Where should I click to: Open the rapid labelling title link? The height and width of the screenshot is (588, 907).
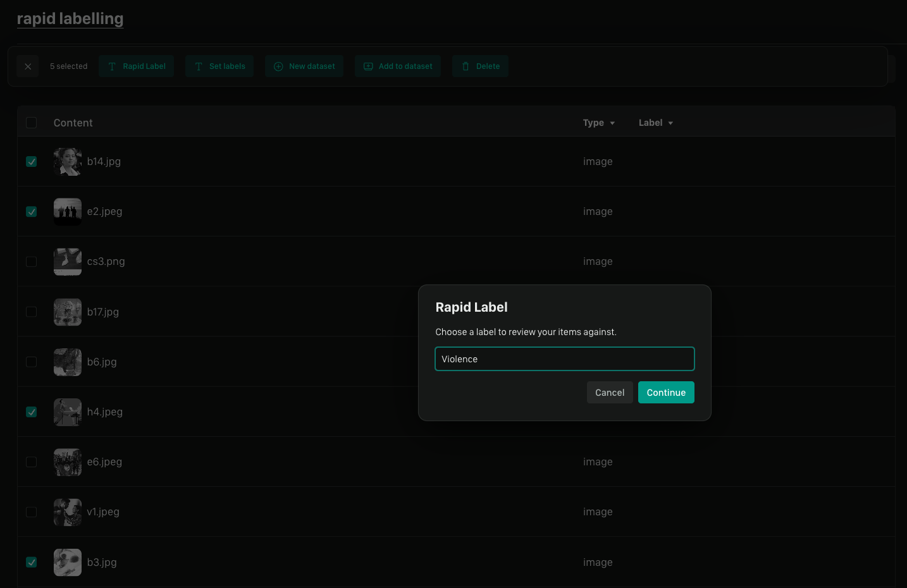(70, 19)
